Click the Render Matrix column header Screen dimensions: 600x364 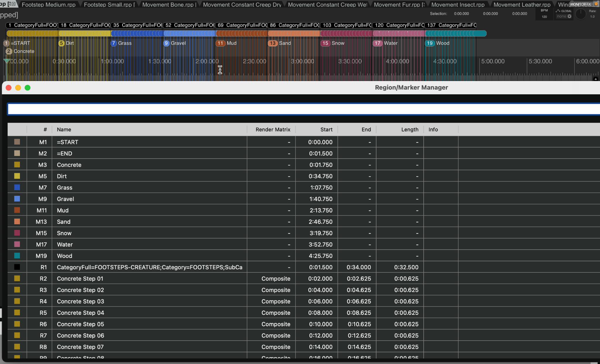(x=272, y=129)
